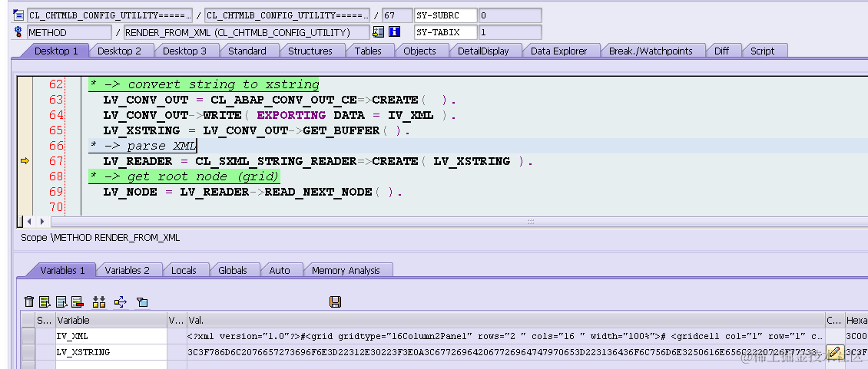This screenshot has height=369, width=868.
Task: Open the Tables tab
Action: pos(368,51)
